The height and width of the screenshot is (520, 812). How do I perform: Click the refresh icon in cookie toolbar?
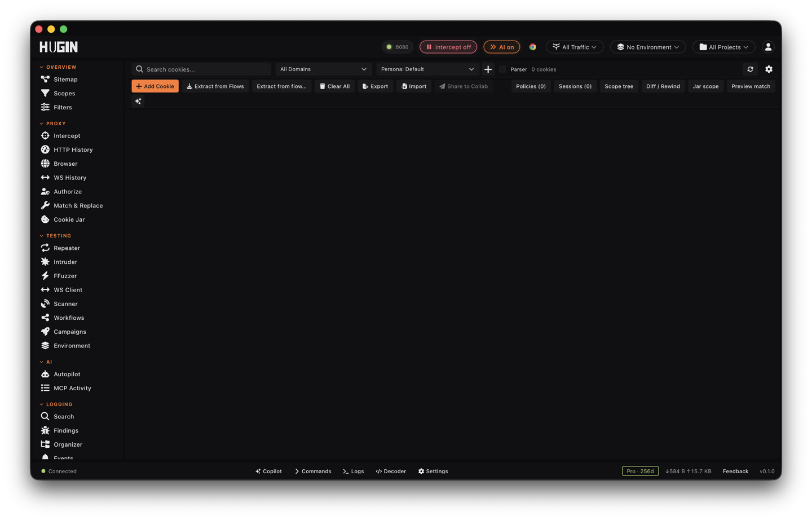point(750,69)
